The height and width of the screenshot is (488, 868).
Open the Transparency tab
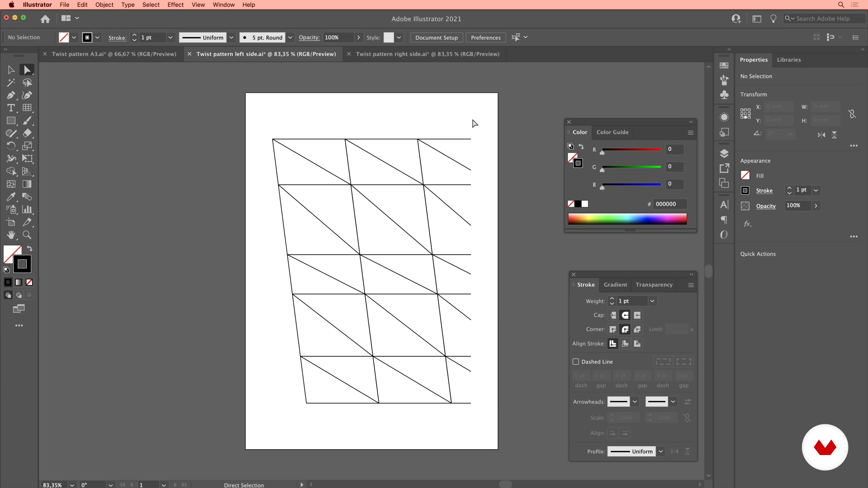point(654,285)
